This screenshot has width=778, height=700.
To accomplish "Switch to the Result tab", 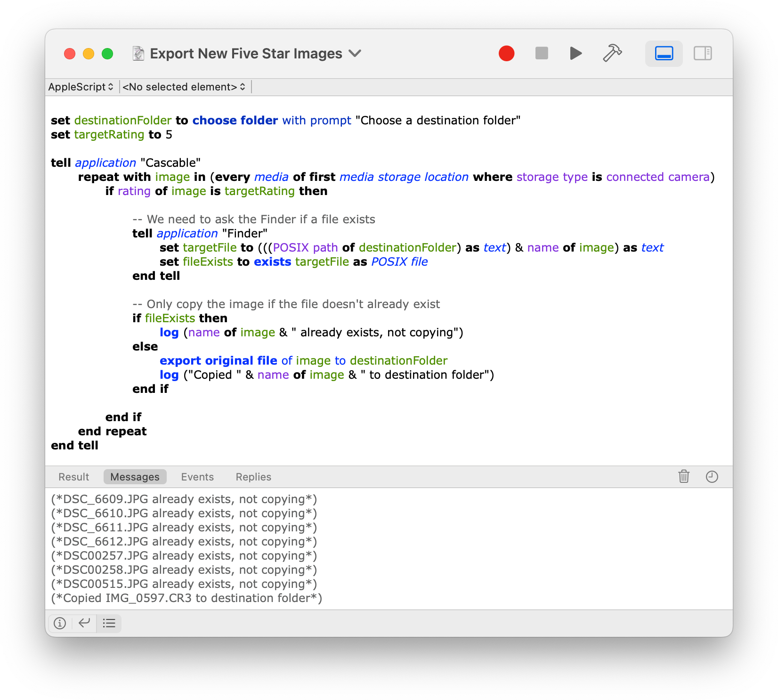I will tap(73, 477).
